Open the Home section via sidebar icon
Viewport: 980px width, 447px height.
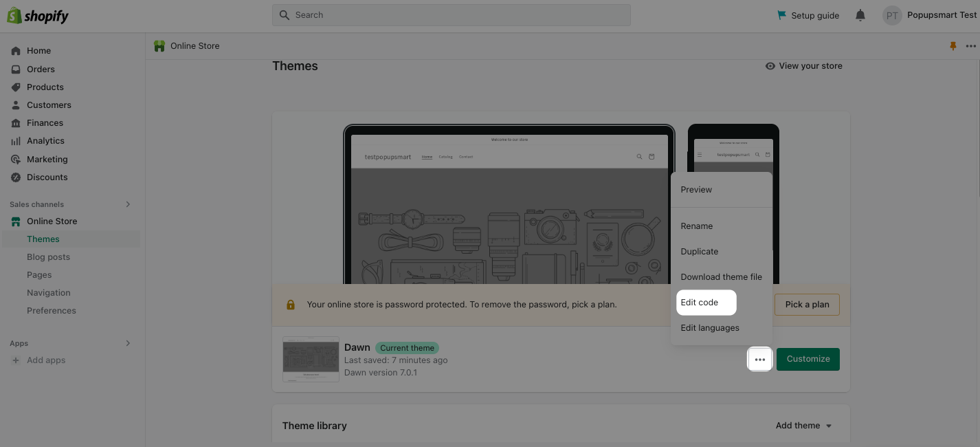pos(15,50)
